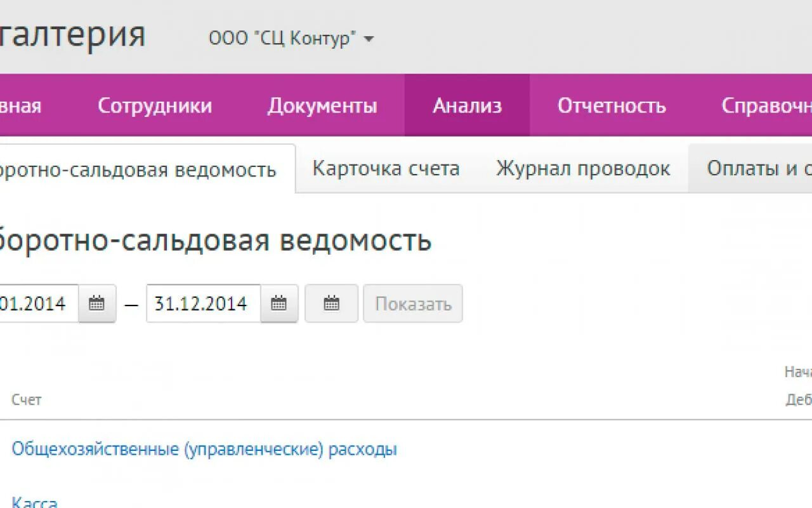812x508 pixels.
Task: Select the Анализ menu item
Action: click(x=467, y=105)
